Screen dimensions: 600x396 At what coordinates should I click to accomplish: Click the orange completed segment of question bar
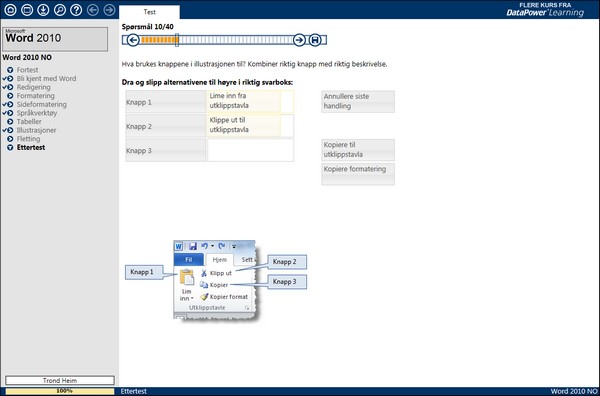click(158, 40)
